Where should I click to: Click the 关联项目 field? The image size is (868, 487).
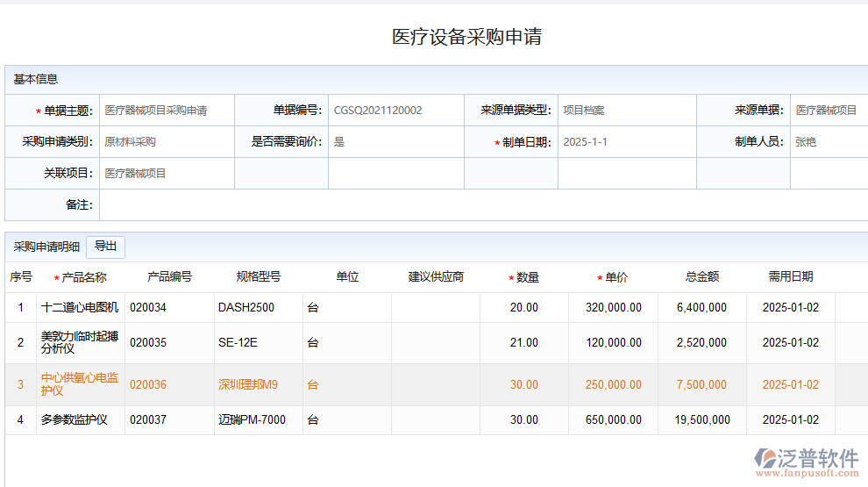[x=166, y=174]
